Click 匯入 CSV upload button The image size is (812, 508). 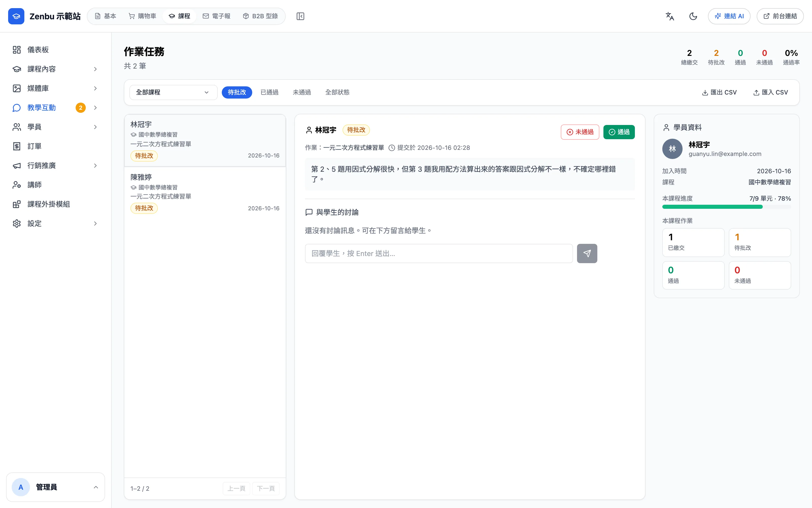coord(770,92)
